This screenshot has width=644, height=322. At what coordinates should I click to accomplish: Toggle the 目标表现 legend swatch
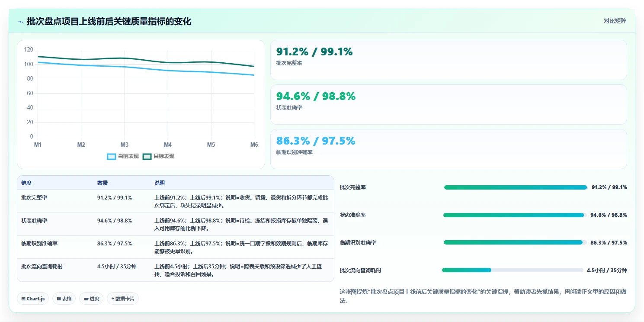147,156
